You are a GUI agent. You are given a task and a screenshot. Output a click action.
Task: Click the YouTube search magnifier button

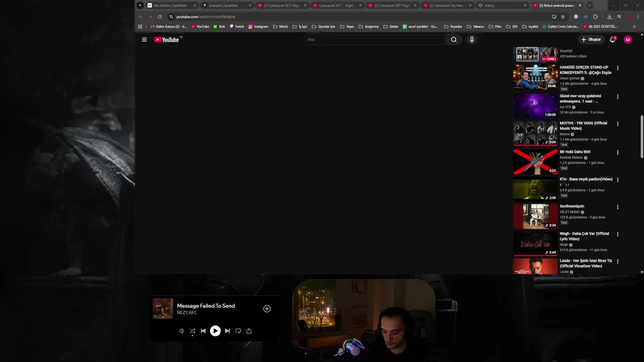coord(454,40)
